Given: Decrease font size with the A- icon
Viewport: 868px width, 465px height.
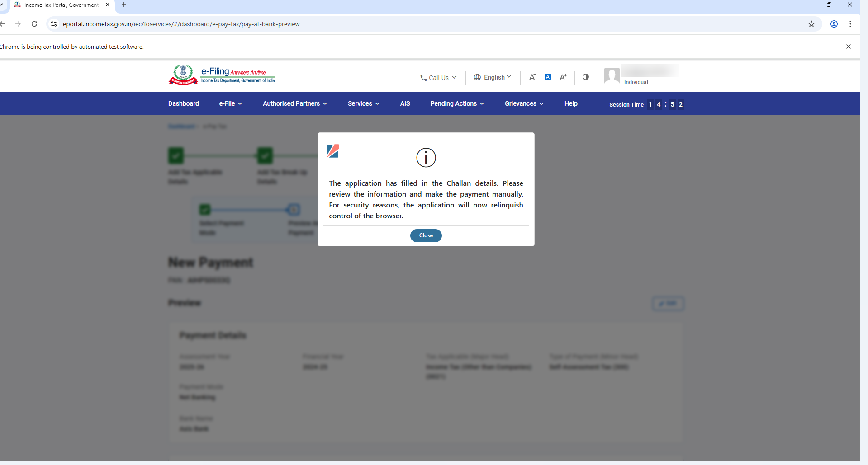Looking at the screenshot, I should [x=532, y=77].
